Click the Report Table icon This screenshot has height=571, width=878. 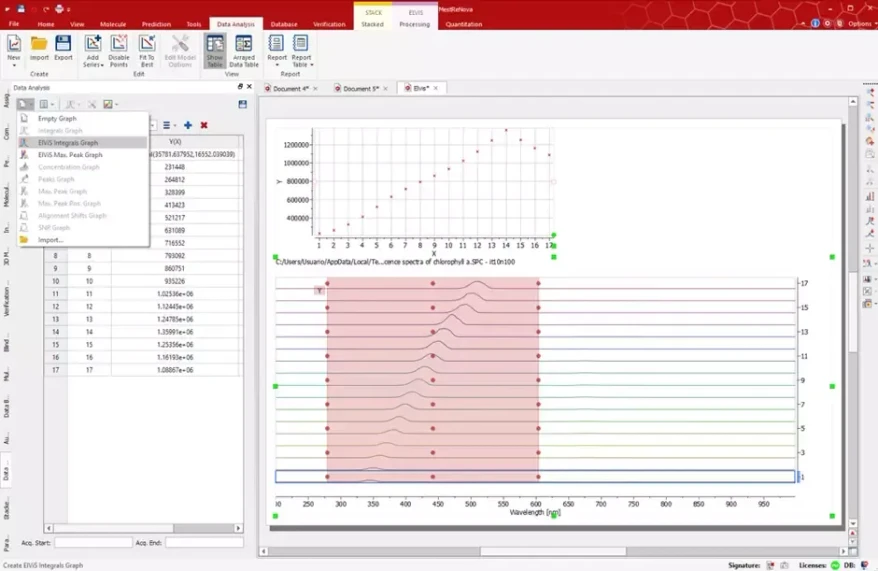pos(301,44)
